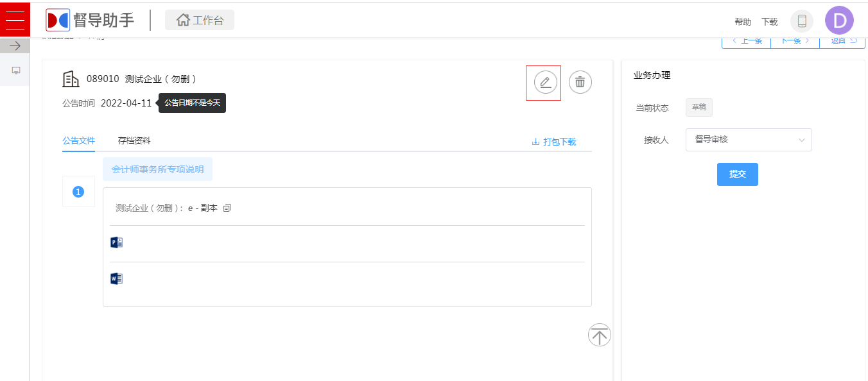Click the 打包下载 link

point(554,142)
